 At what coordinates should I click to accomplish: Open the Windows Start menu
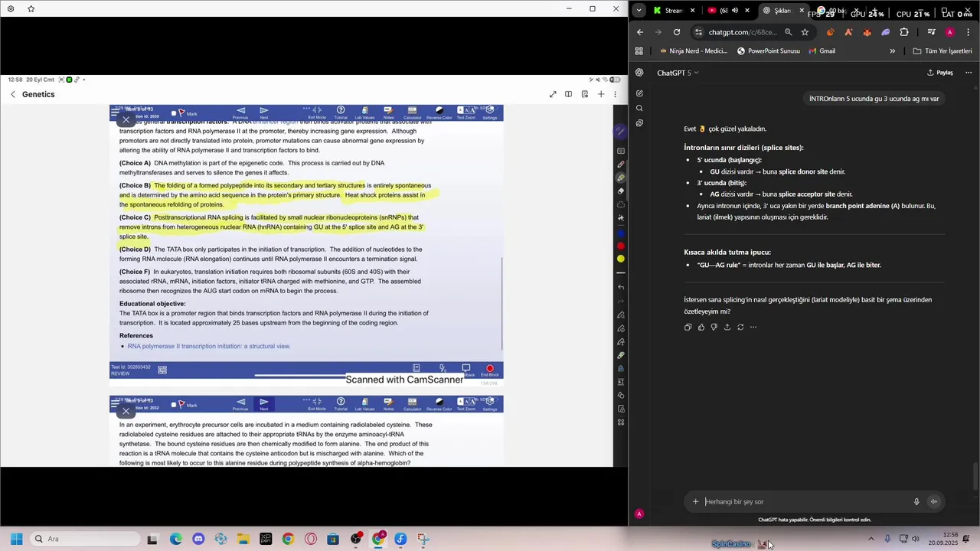point(16,539)
